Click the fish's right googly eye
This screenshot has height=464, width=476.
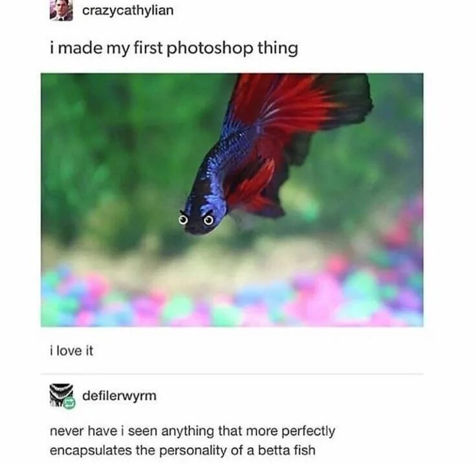(x=208, y=220)
